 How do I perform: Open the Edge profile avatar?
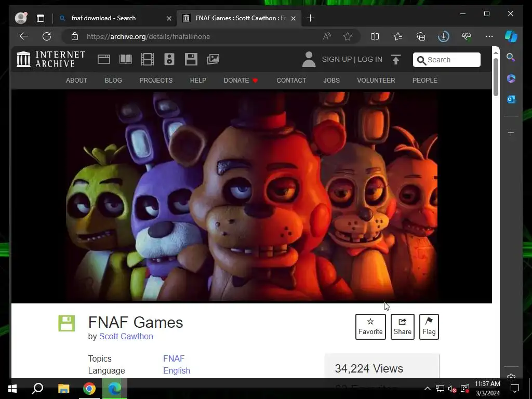pyautogui.click(x=21, y=18)
